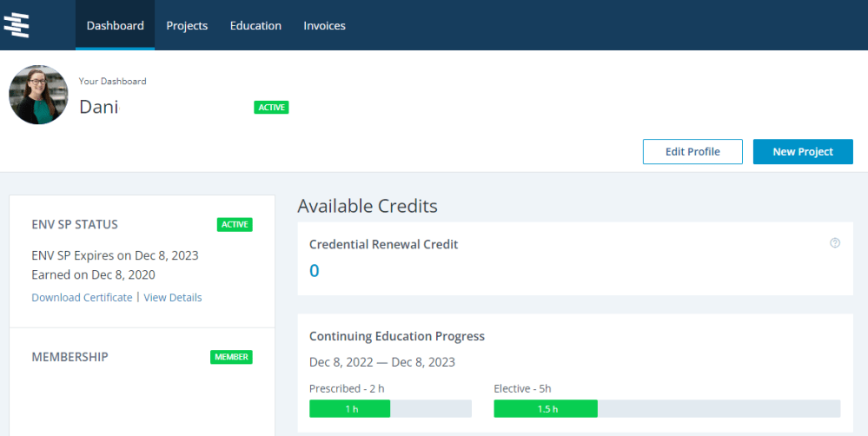The width and height of the screenshot is (868, 436).
Task: Click the Continuing Education Progress heading
Action: tap(396, 336)
